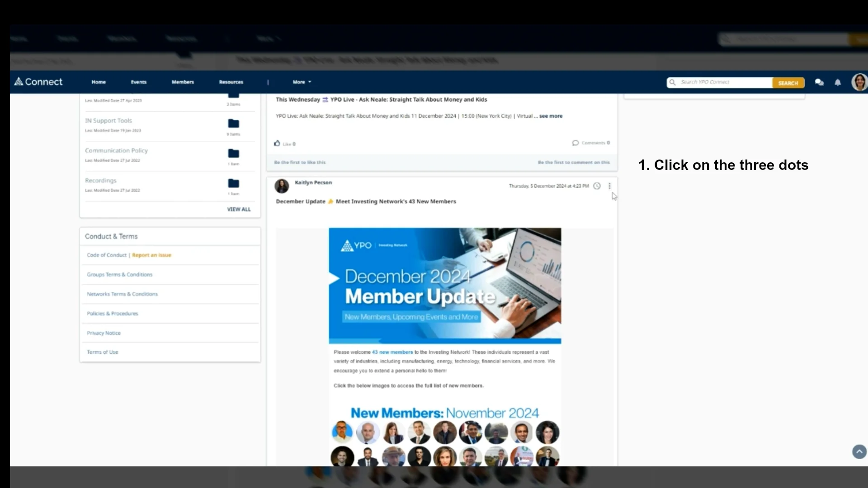Viewport: 868px width, 488px height.
Task: Click the Connect logo in navbar
Action: click(38, 82)
